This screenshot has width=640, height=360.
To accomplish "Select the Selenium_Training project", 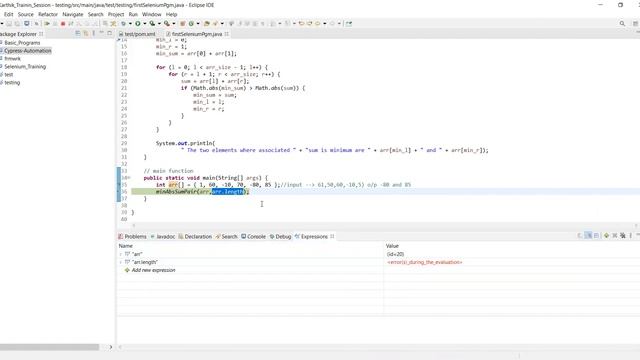I will click(x=25, y=67).
